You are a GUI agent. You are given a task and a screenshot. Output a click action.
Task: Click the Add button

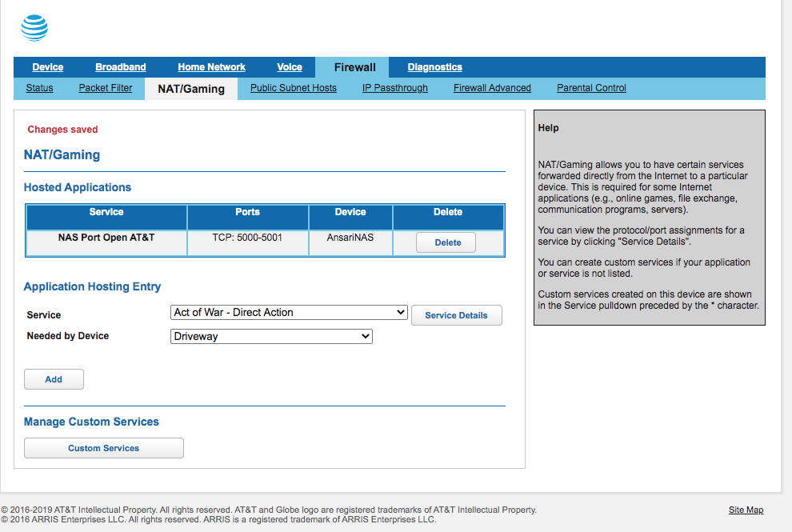pos(54,379)
